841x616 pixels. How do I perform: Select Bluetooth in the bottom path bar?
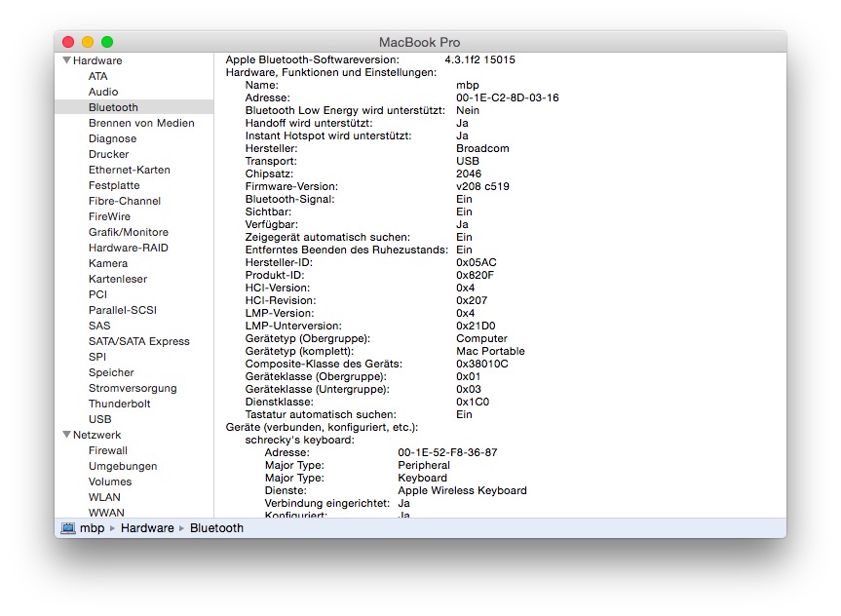pyautogui.click(x=216, y=528)
